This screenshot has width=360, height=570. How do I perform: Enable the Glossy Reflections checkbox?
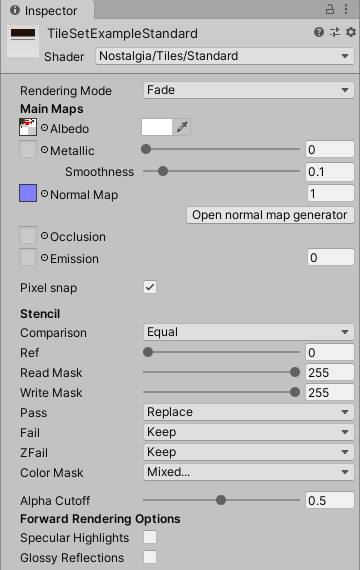150,557
